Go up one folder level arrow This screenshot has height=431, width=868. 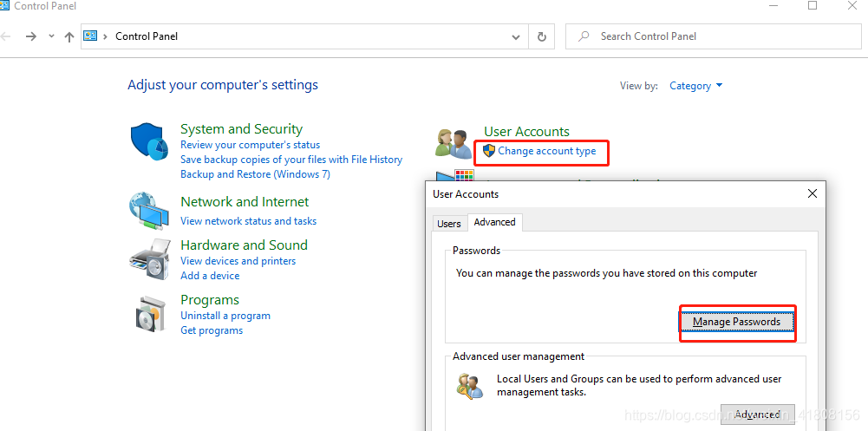69,36
